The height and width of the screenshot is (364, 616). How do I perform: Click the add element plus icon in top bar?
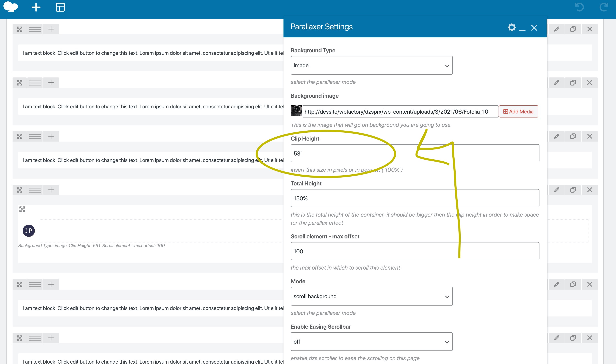(x=36, y=7)
